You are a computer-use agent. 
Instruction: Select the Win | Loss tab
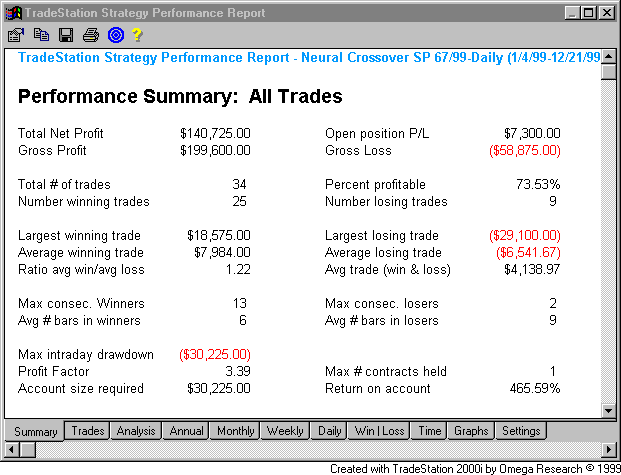379,431
